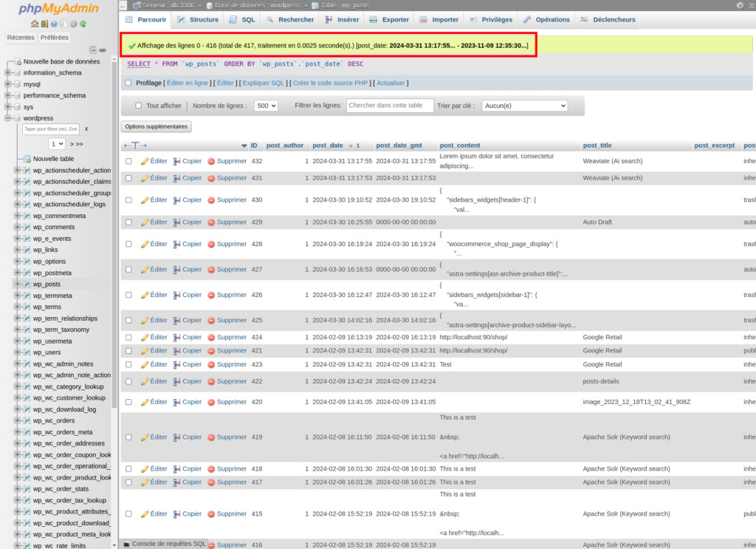The height and width of the screenshot is (549, 756).
Task: Switch to the Structure tab
Action: [198, 20]
